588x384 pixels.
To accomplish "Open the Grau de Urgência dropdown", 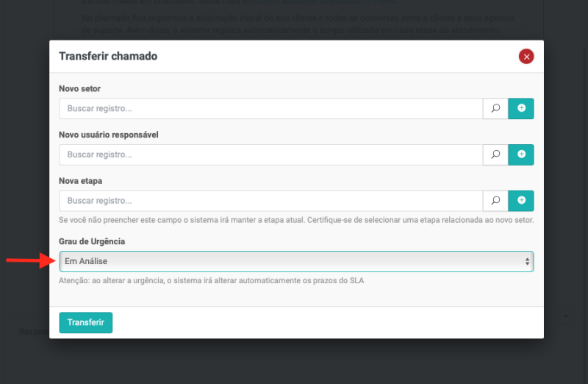I will pyautogui.click(x=296, y=261).
